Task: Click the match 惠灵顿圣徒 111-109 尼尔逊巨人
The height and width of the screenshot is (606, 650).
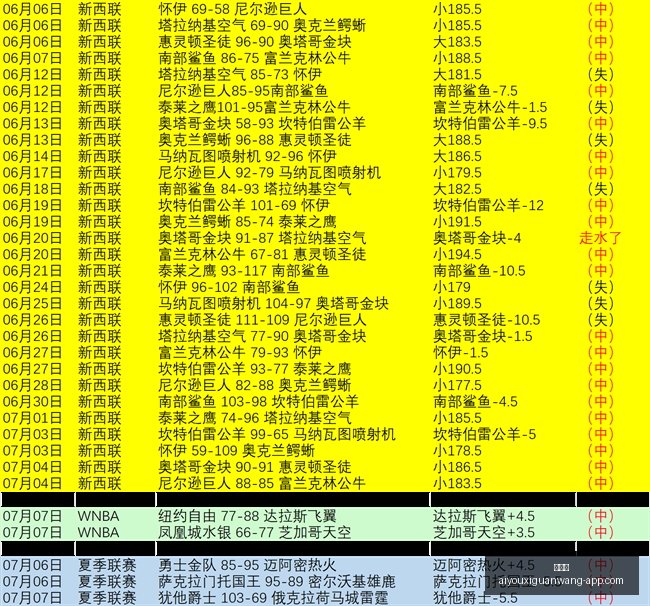Action: 262,320
